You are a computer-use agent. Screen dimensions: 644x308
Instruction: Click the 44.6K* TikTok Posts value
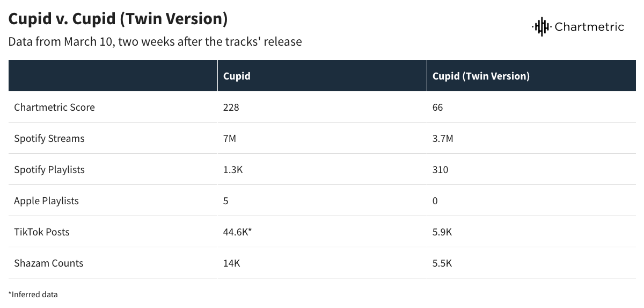[x=238, y=232]
